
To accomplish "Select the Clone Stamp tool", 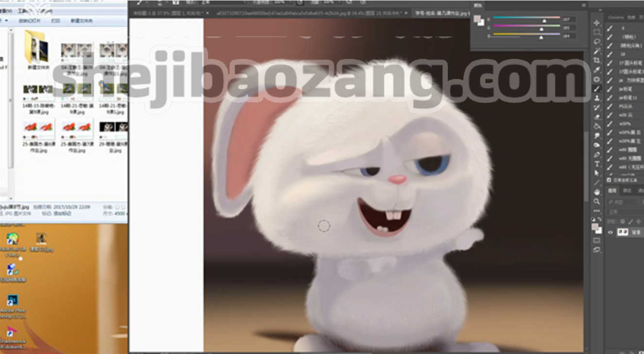I will (597, 98).
